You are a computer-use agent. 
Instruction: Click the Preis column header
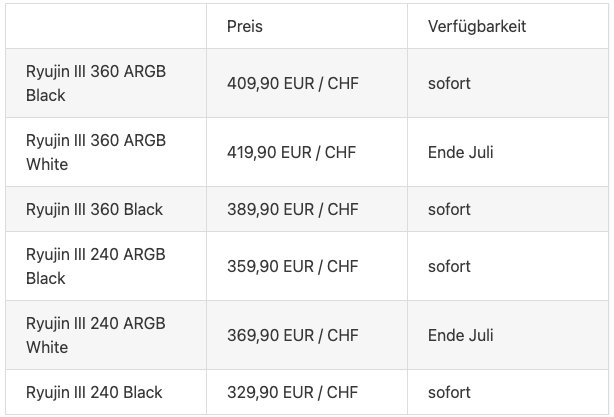point(245,26)
